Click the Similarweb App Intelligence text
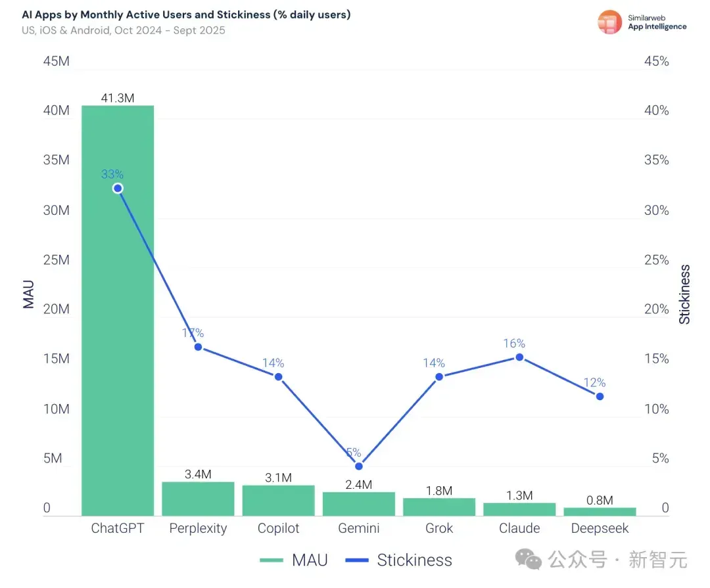 pyautogui.click(x=657, y=22)
